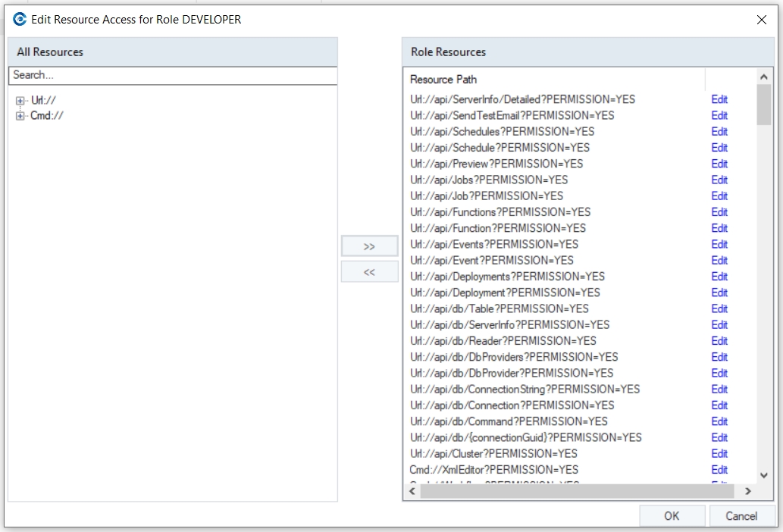Focus the All Resources search field
The width and height of the screenshot is (783, 532).
tap(173, 75)
